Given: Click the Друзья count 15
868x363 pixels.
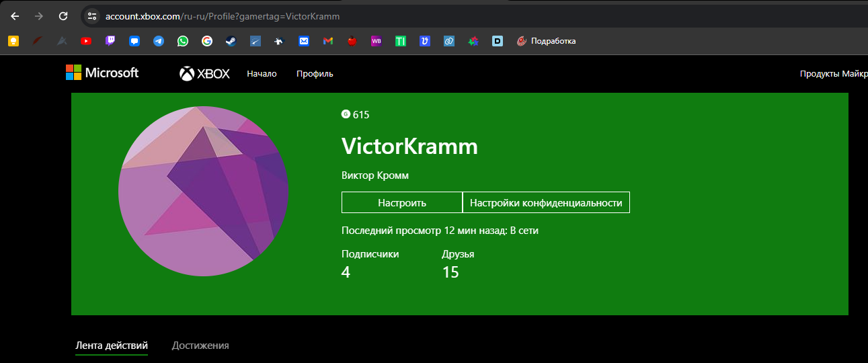Looking at the screenshot, I should [x=450, y=272].
